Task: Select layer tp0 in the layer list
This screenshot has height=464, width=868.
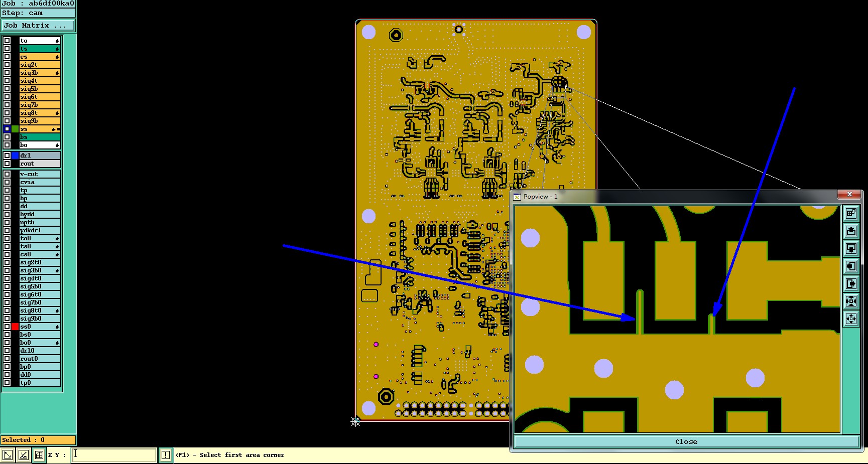Action: (x=40, y=383)
